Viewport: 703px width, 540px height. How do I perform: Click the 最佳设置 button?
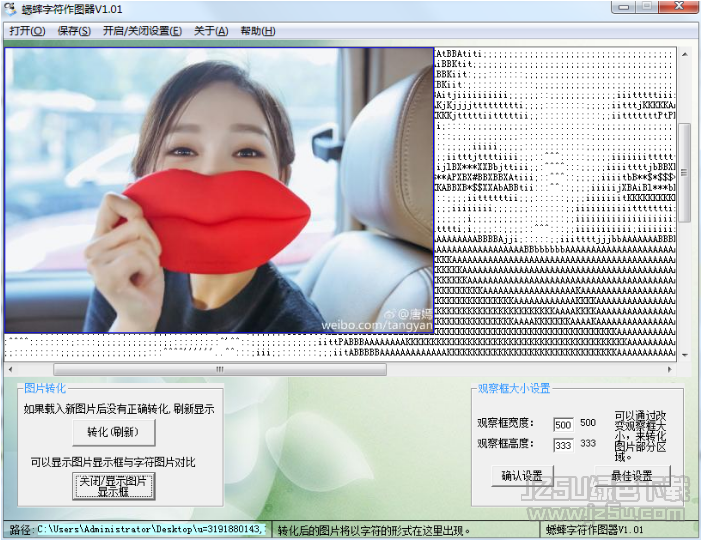[x=632, y=475]
